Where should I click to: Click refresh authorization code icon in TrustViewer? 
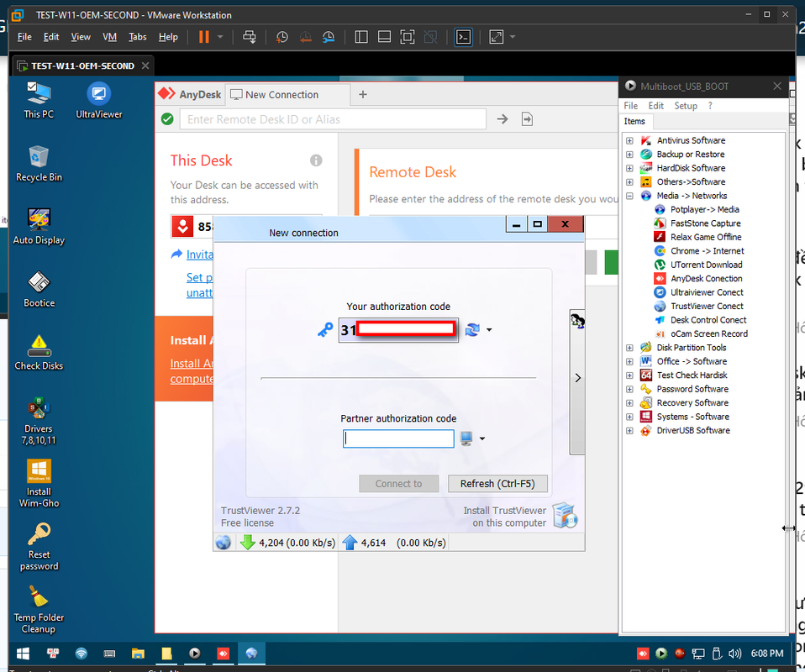(x=472, y=329)
